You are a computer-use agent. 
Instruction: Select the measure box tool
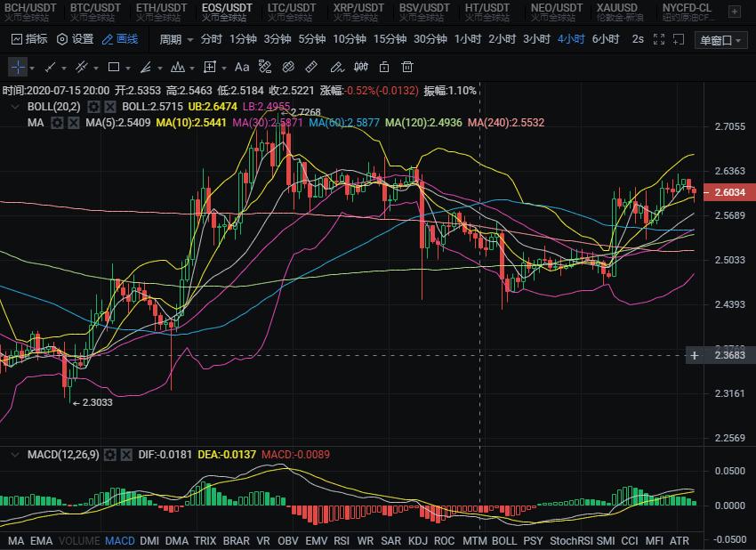[210, 67]
